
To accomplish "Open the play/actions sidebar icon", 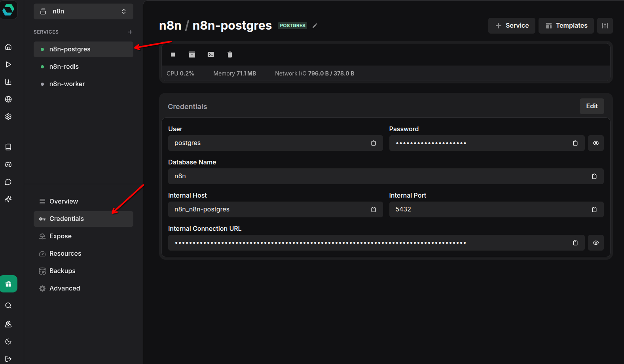I will coord(8,64).
